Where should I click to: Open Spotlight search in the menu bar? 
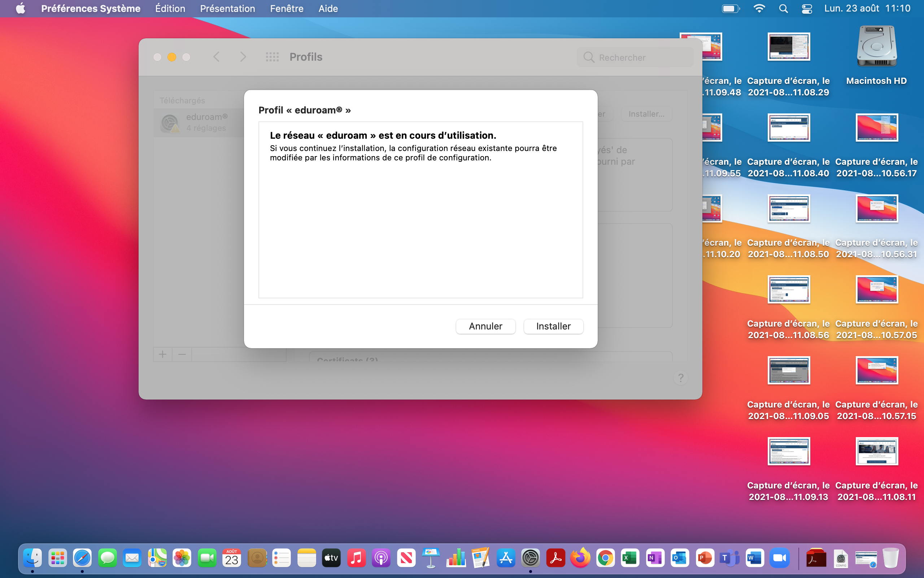tap(783, 8)
